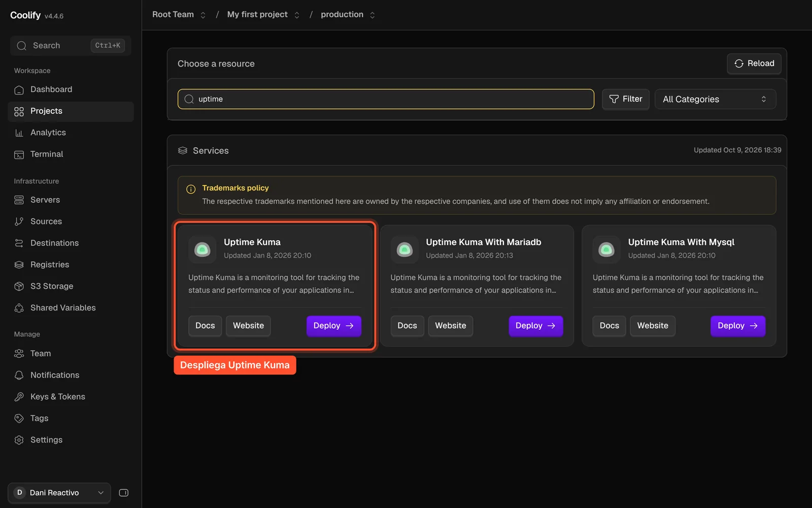The image size is (812, 508).
Task: Click the Uptime Kuma With Mariadb logo
Action: 404,249
